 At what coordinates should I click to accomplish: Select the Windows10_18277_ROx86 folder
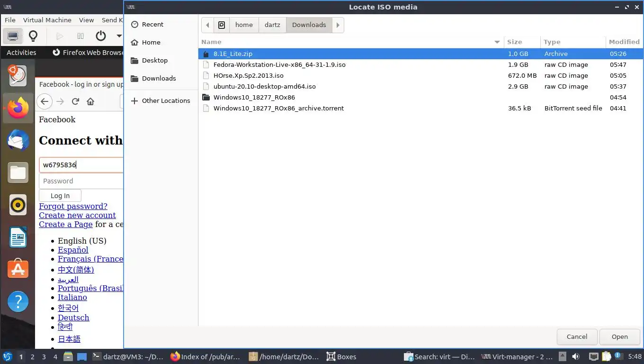coord(420,98)
